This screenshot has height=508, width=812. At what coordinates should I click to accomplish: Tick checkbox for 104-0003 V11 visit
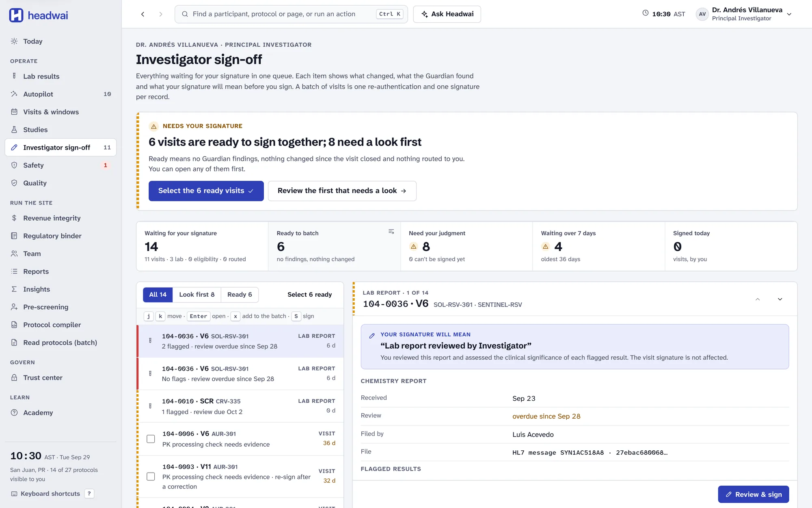151,476
